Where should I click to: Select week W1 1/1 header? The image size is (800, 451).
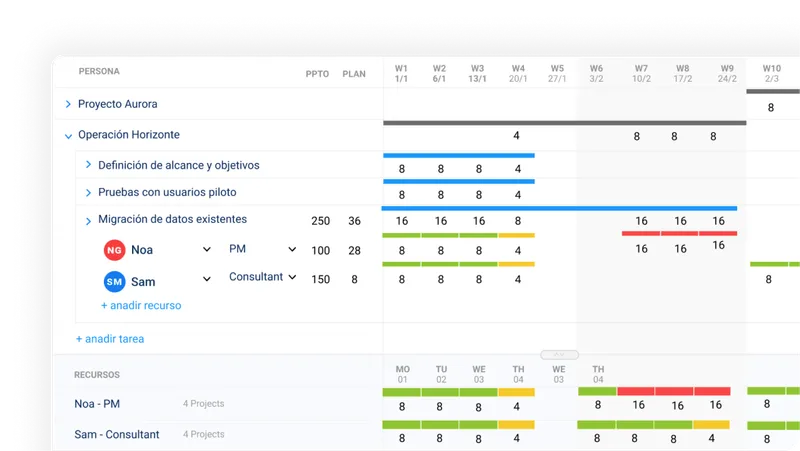[402, 73]
